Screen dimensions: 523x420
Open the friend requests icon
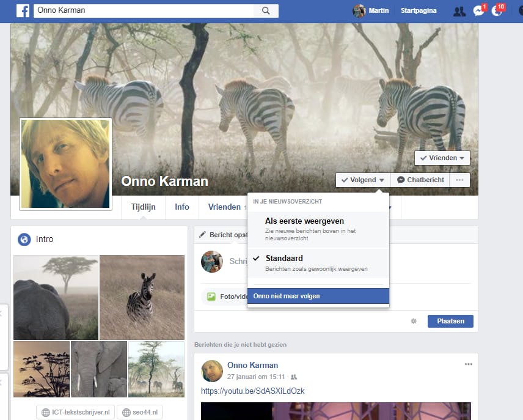pyautogui.click(x=459, y=12)
